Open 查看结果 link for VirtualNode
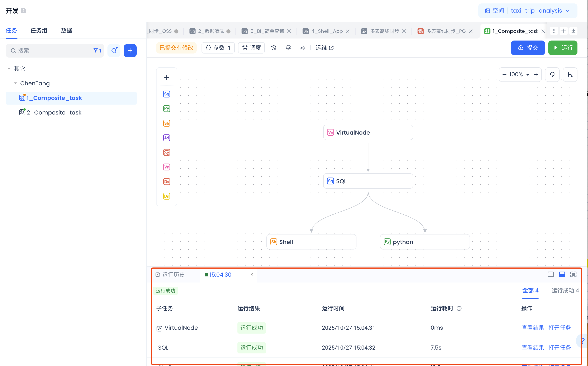The height and width of the screenshot is (366, 588). tap(532, 328)
